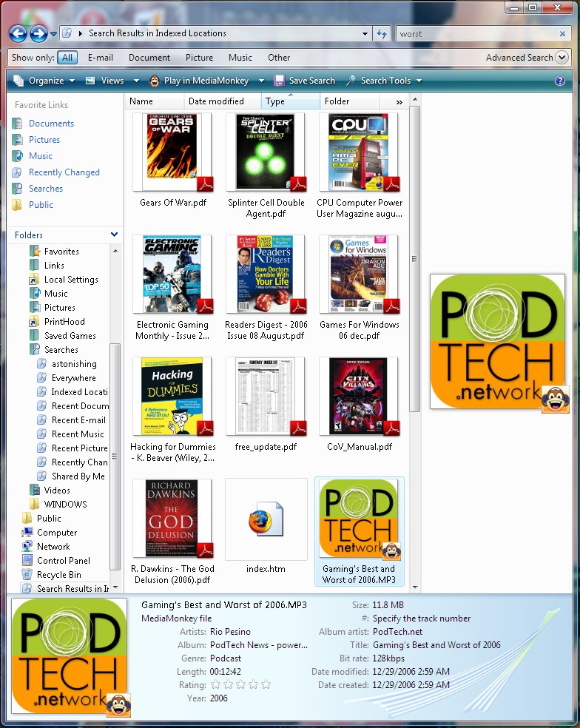Sort by the Folder column

click(x=350, y=101)
